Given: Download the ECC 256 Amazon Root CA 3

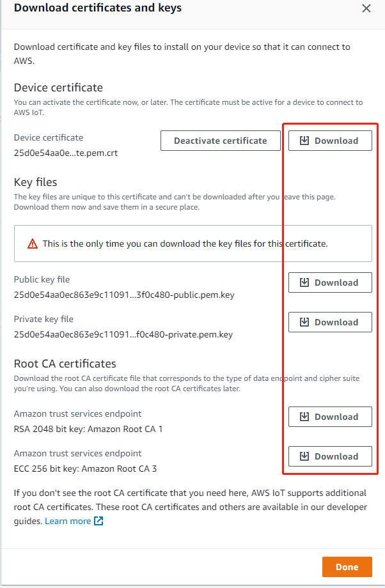Looking at the screenshot, I should click(x=330, y=456).
